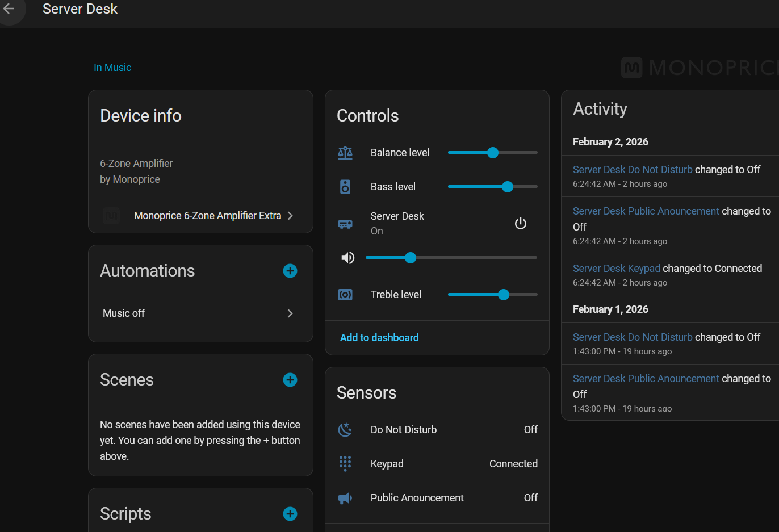Click the Bass level speaker icon
This screenshot has height=532, width=779.
345,187
